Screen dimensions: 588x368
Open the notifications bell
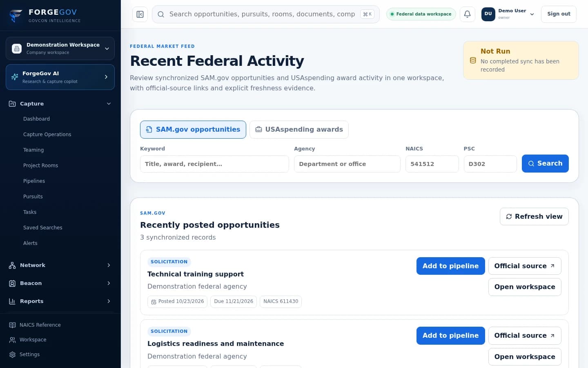click(x=468, y=14)
